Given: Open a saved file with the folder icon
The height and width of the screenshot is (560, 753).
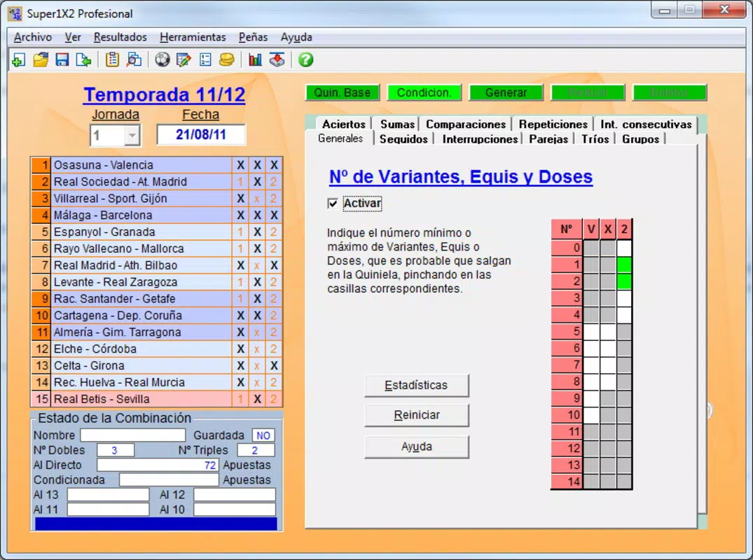Looking at the screenshot, I should 41,60.
